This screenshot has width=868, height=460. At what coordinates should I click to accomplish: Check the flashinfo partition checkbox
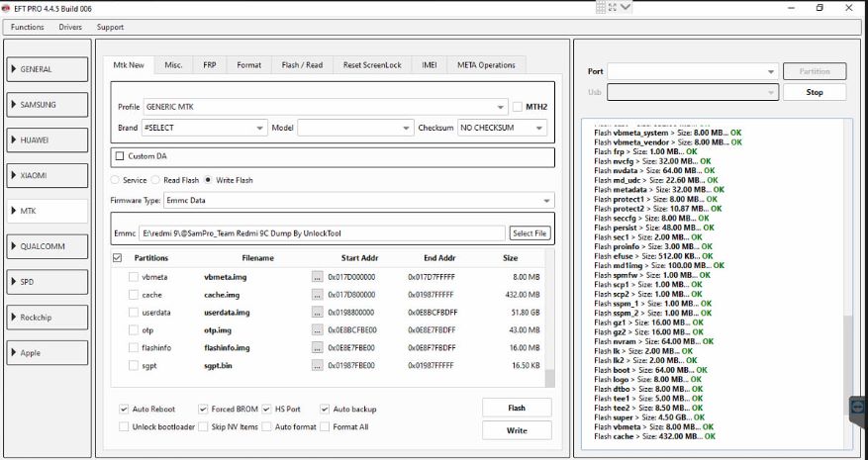134,347
